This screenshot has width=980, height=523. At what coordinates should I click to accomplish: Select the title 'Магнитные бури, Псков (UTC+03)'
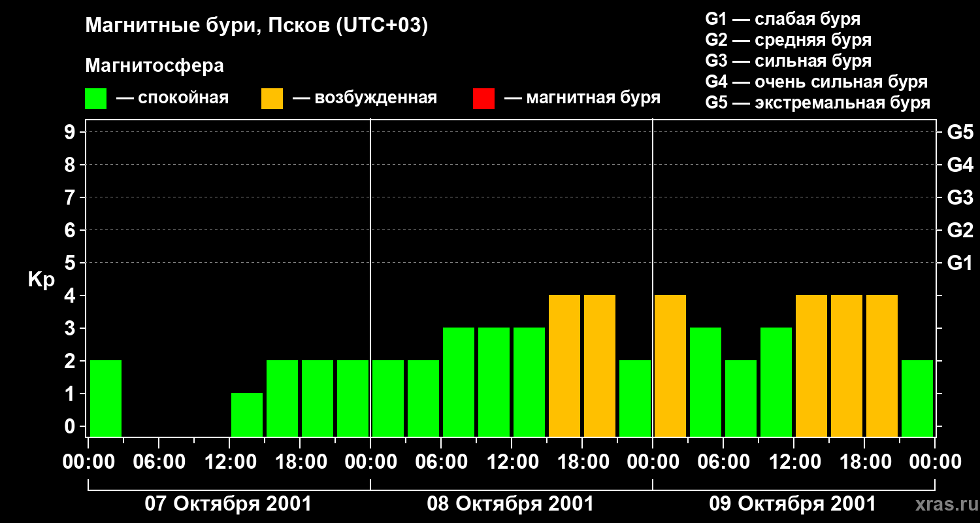pos(256,26)
